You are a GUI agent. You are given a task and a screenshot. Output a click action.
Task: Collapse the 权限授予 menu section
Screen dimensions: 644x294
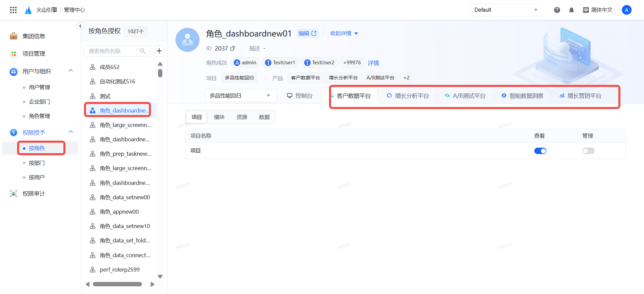pyautogui.click(x=71, y=132)
